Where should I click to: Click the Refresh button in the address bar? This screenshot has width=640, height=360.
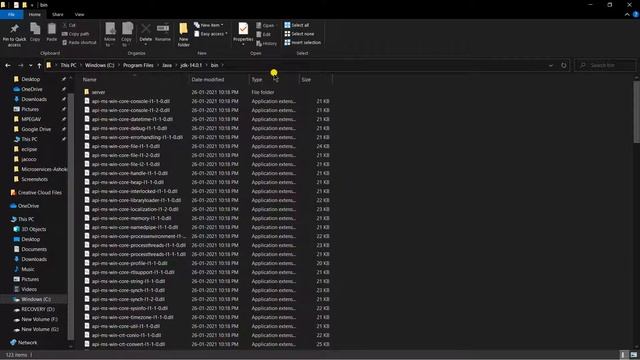(564, 65)
